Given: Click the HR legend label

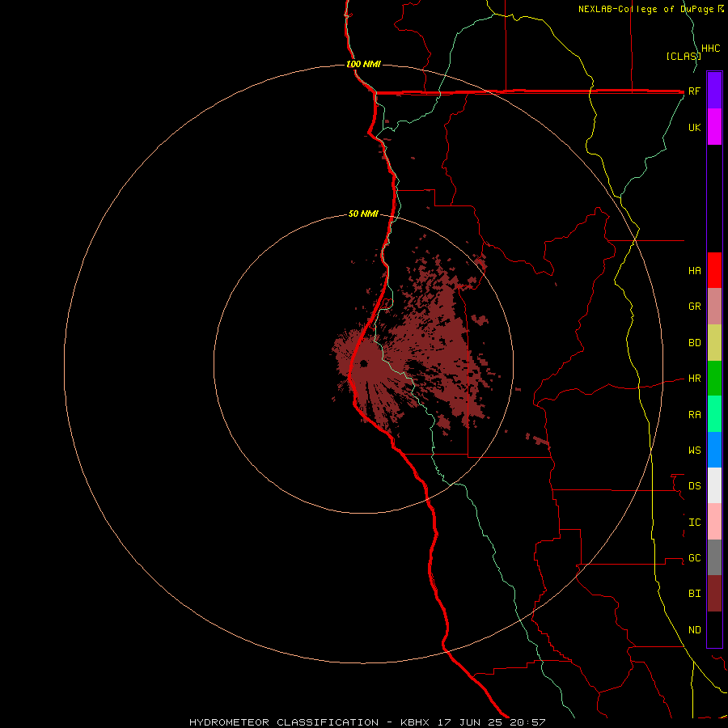Looking at the screenshot, I should [694, 379].
